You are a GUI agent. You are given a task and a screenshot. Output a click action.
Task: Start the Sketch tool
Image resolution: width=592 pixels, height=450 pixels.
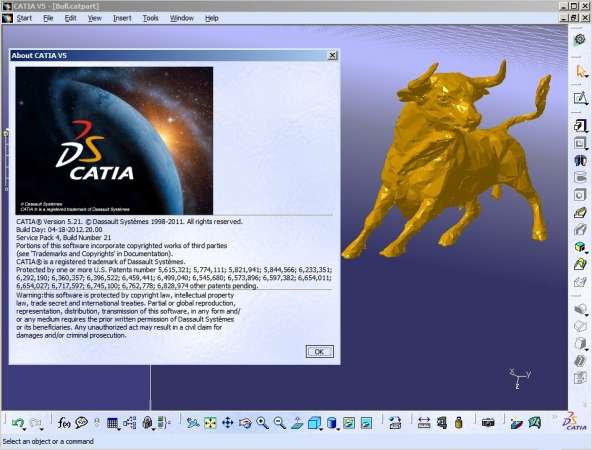pyautogui.click(x=580, y=98)
